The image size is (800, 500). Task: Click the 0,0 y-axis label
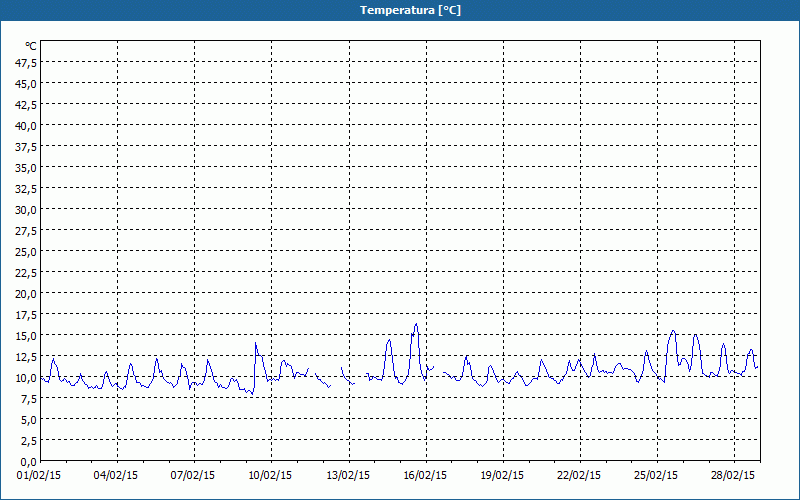click(28, 462)
